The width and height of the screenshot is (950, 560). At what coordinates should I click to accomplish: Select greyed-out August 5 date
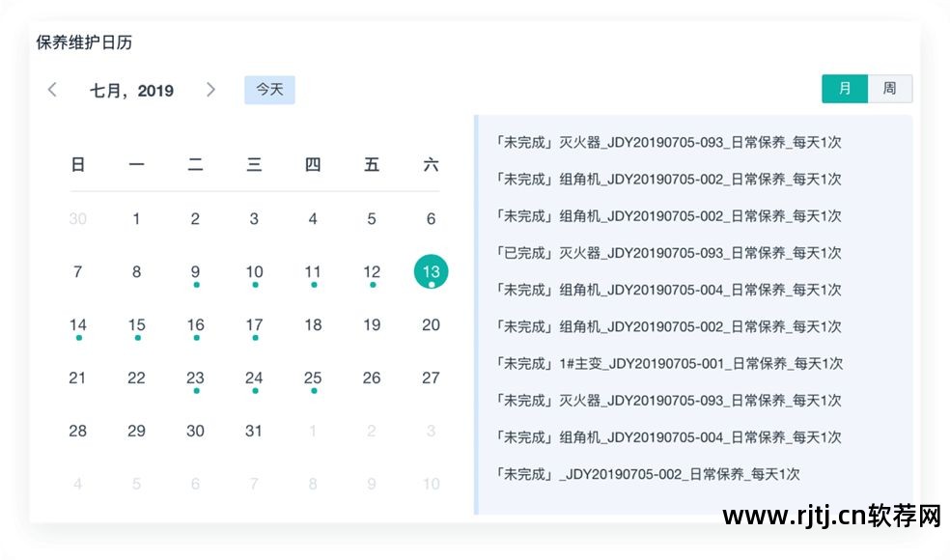(x=136, y=484)
